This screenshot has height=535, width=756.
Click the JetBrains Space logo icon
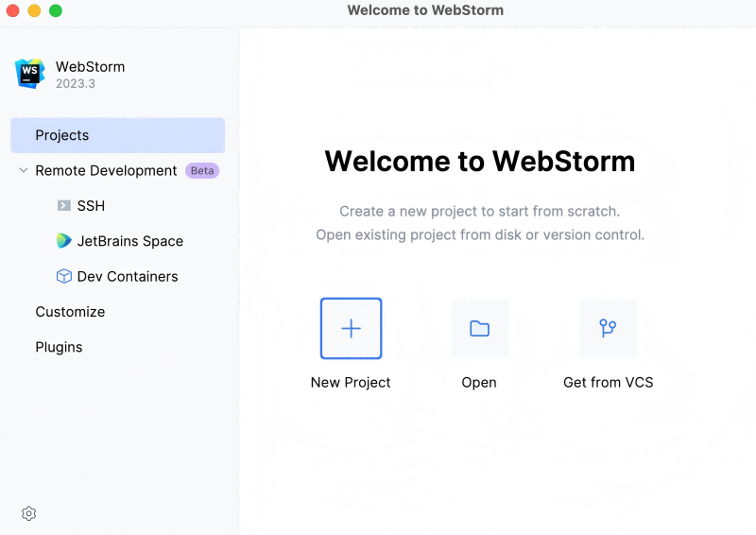coord(63,241)
